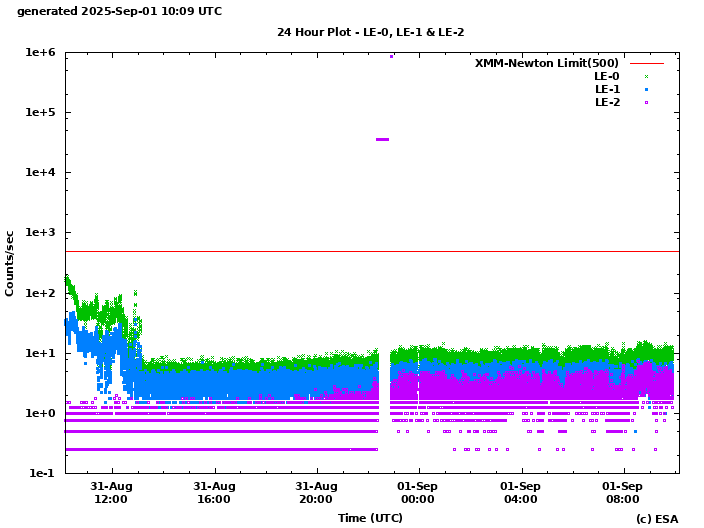Click the '(c) ESA' copyright text
Screen dimensions: 704x528
pos(657,519)
